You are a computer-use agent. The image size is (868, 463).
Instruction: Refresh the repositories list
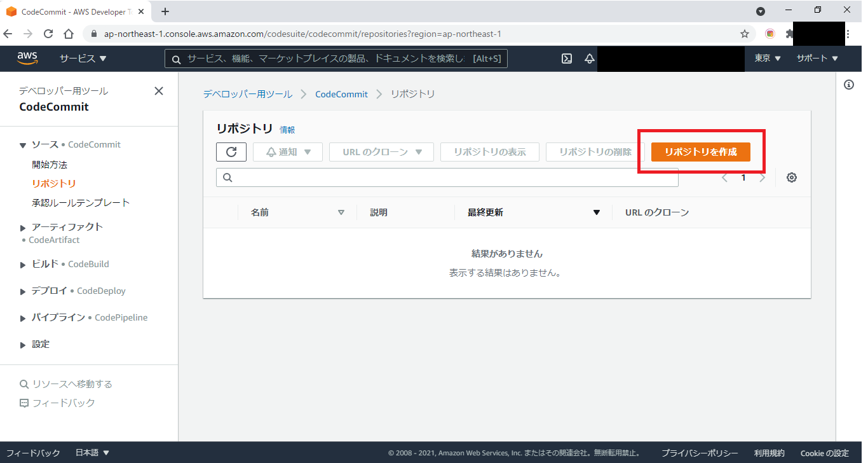231,151
